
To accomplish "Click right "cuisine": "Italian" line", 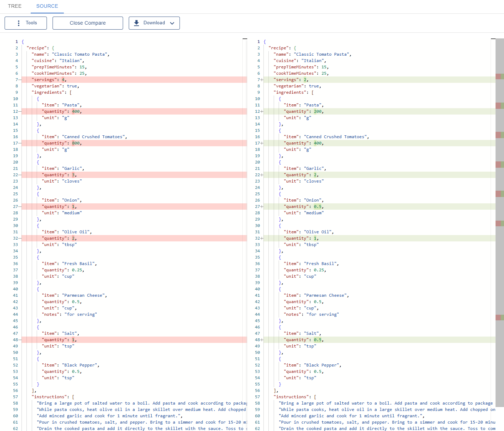I will pyautogui.click(x=300, y=61).
